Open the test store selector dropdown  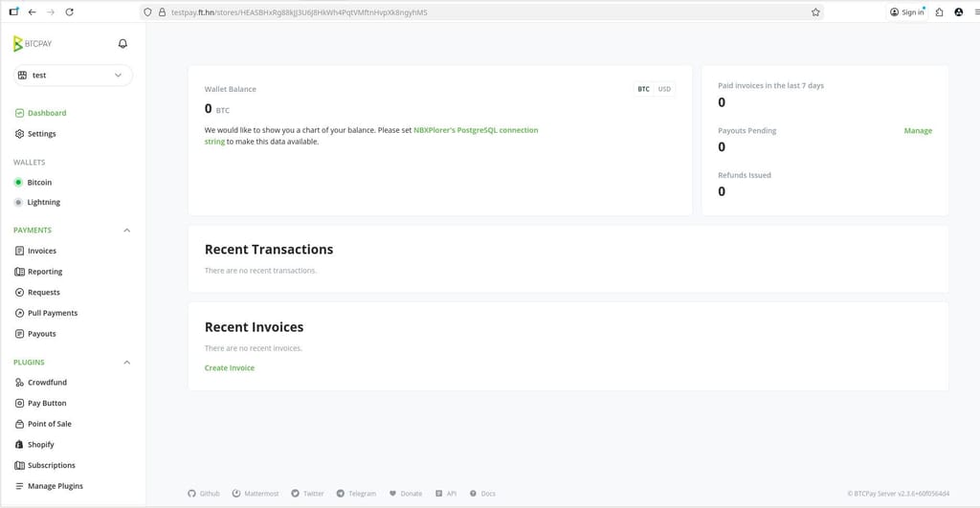(73, 75)
